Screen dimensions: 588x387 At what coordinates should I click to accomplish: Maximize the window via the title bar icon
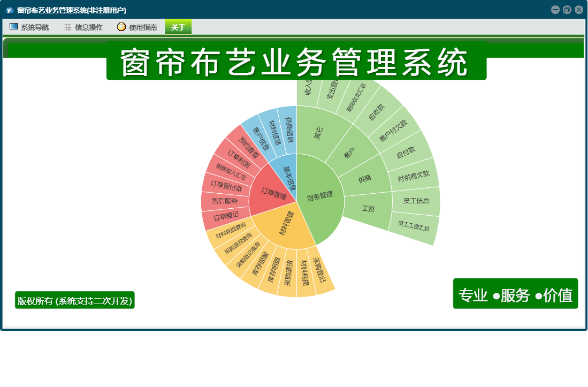(x=567, y=10)
